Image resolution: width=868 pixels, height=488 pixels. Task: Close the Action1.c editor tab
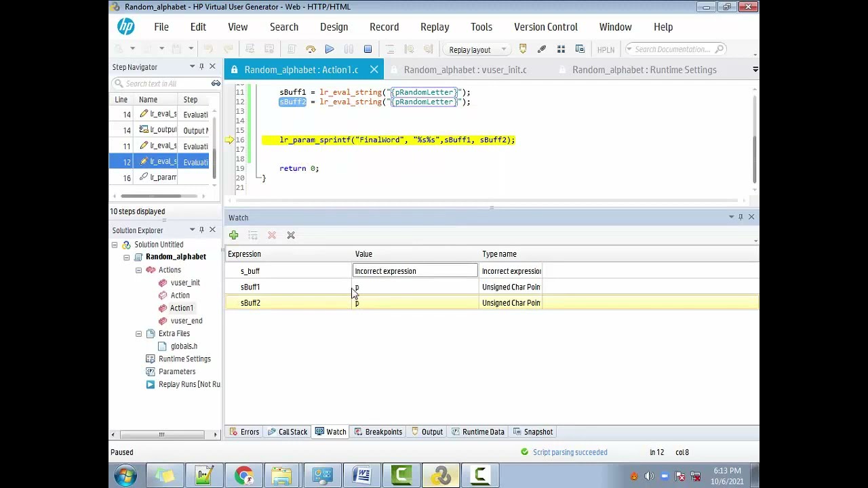pos(374,70)
